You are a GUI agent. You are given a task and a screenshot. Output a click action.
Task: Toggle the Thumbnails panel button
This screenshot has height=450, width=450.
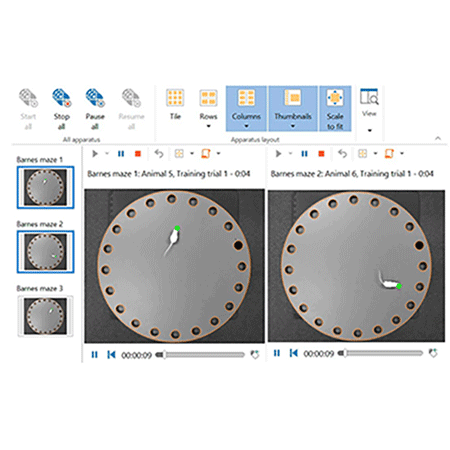click(x=293, y=109)
